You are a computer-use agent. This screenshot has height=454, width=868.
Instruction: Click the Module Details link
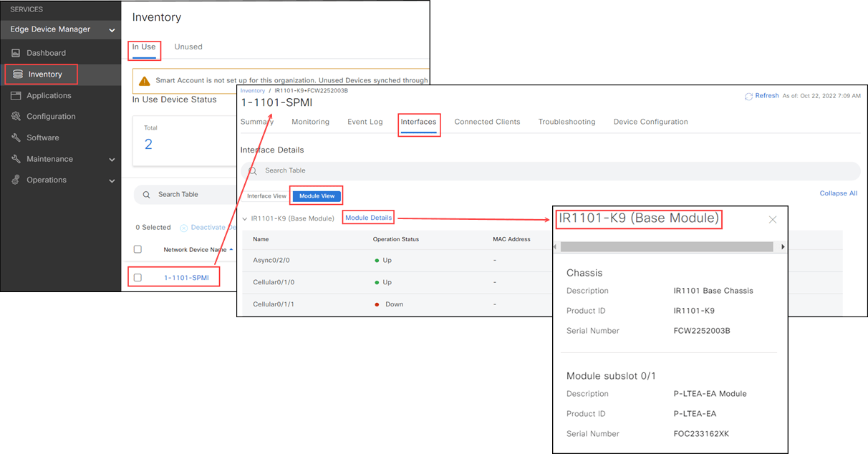point(368,218)
